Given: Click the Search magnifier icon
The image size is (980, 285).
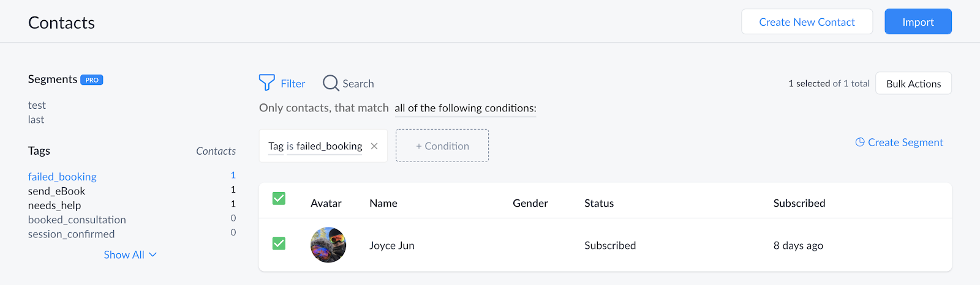Looking at the screenshot, I should click(331, 83).
